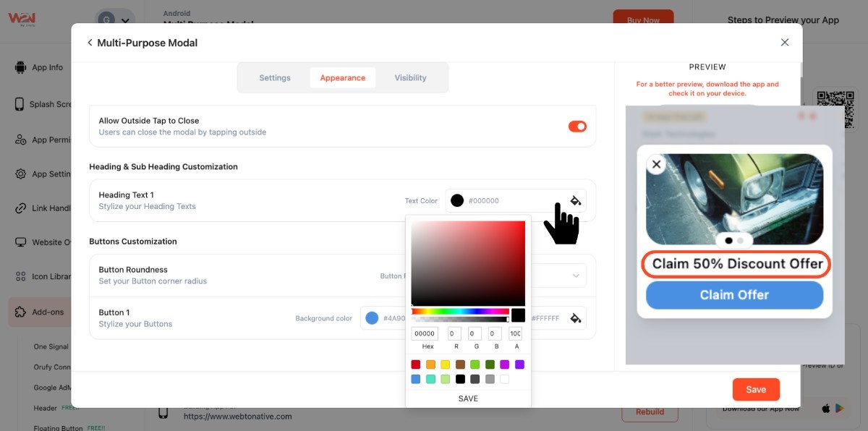The height and width of the screenshot is (431, 868).
Task: Toggle Allow Outside Tap to Close switch
Action: (577, 127)
